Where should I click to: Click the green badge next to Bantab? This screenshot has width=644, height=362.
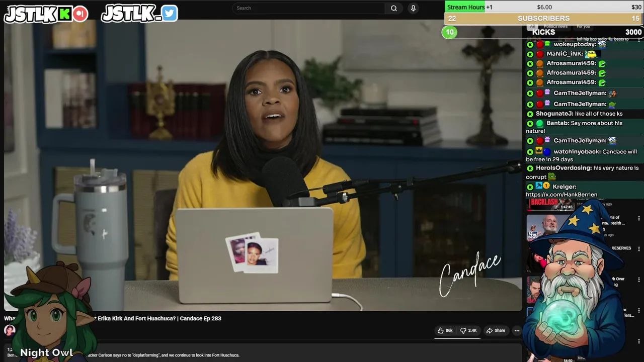pos(539,123)
